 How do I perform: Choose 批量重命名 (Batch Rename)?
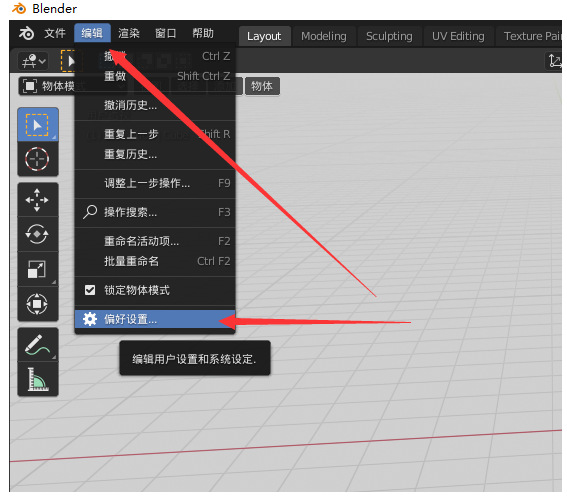click(155, 261)
